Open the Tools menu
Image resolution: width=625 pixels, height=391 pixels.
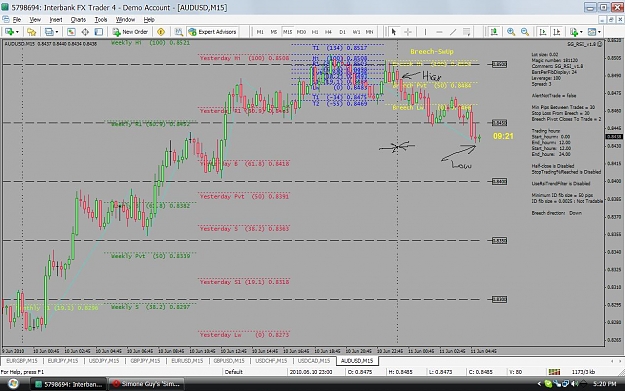101,20
